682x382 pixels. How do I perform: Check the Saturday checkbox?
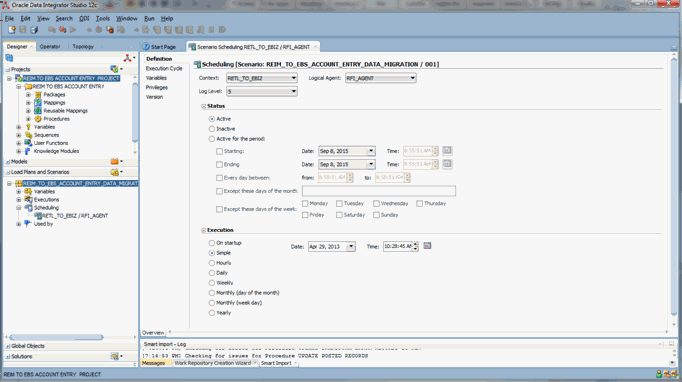click(x=339, y=215)
